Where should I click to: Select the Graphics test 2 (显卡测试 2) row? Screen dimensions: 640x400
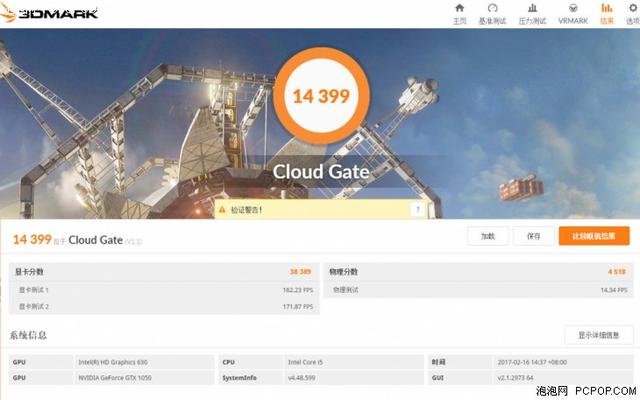tap(164, 306)
